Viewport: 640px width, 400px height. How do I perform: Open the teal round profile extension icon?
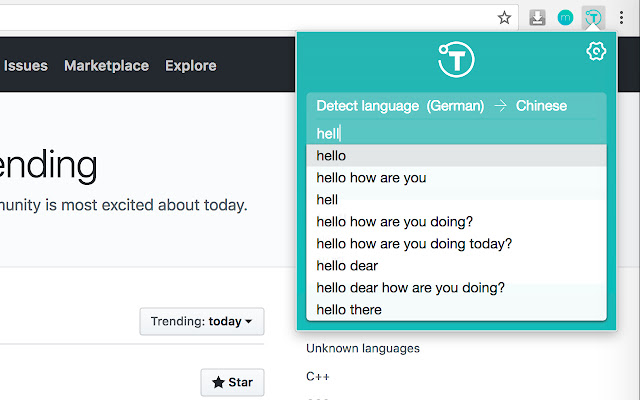565,17
